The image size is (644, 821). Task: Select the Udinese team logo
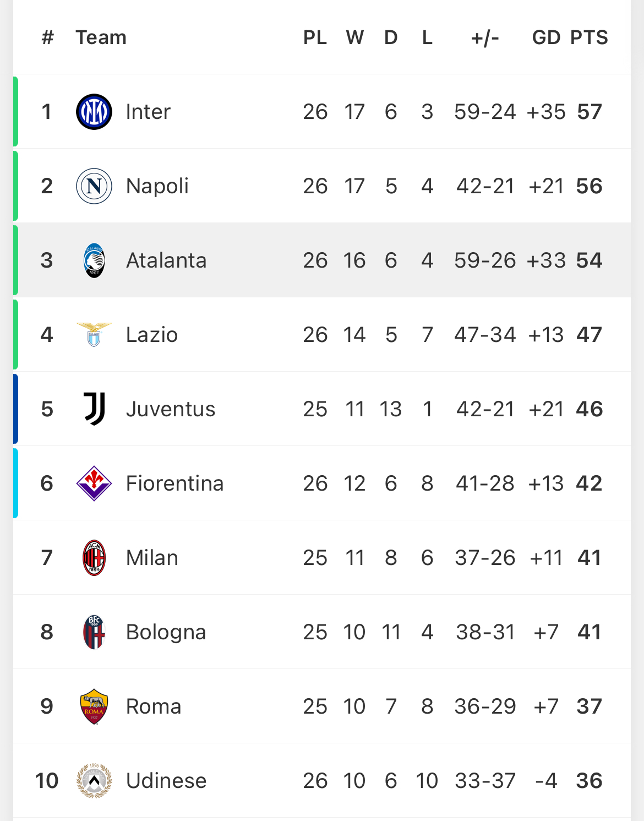94,781
